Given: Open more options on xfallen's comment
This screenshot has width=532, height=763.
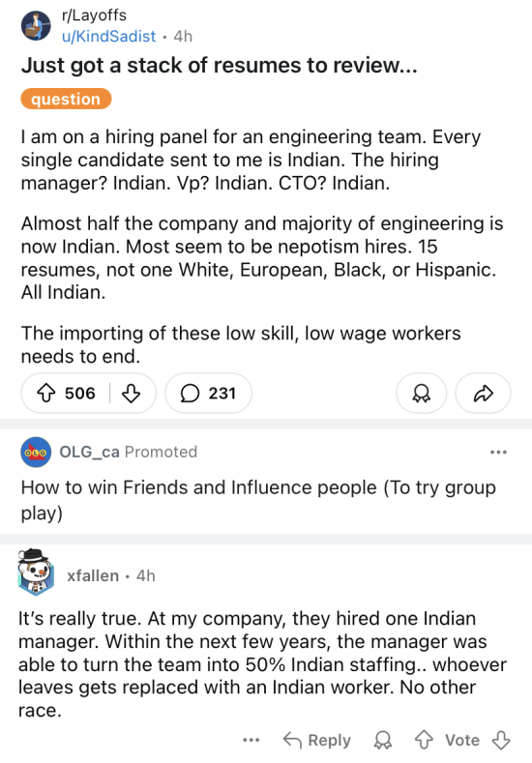Looking at the screenshot, I should point(251,740).
